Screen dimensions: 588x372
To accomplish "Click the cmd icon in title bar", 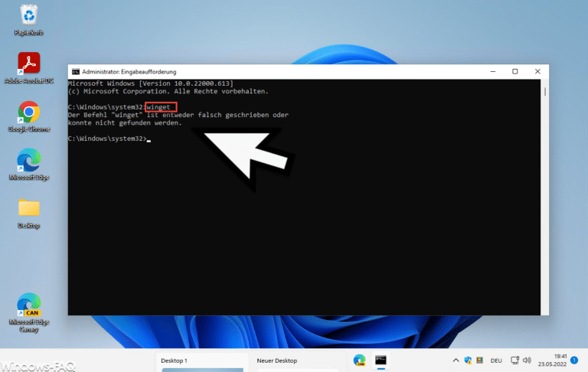I will click(75, 72).
